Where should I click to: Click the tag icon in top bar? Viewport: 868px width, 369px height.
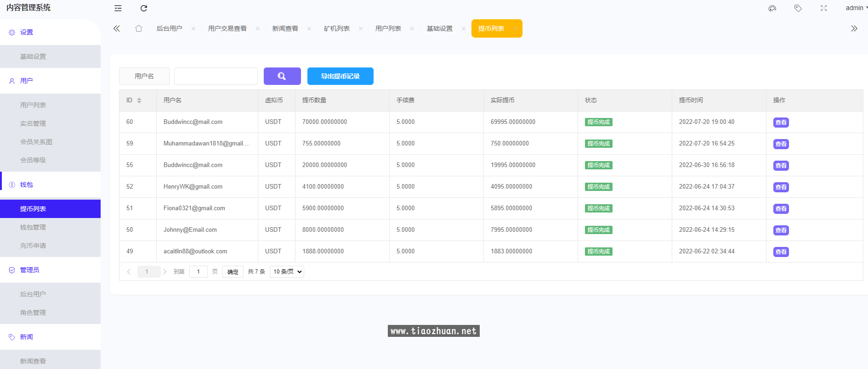click(x=798, y=8)
